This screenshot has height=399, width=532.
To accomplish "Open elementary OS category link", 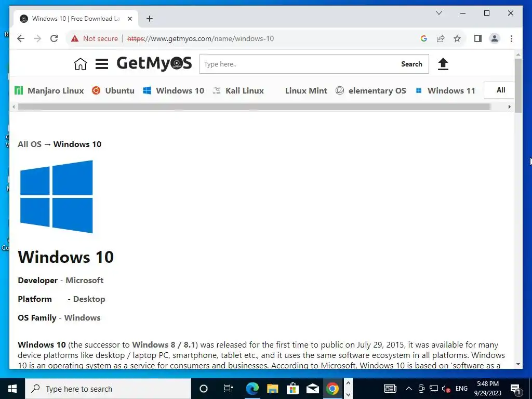I will coord(371,90).
